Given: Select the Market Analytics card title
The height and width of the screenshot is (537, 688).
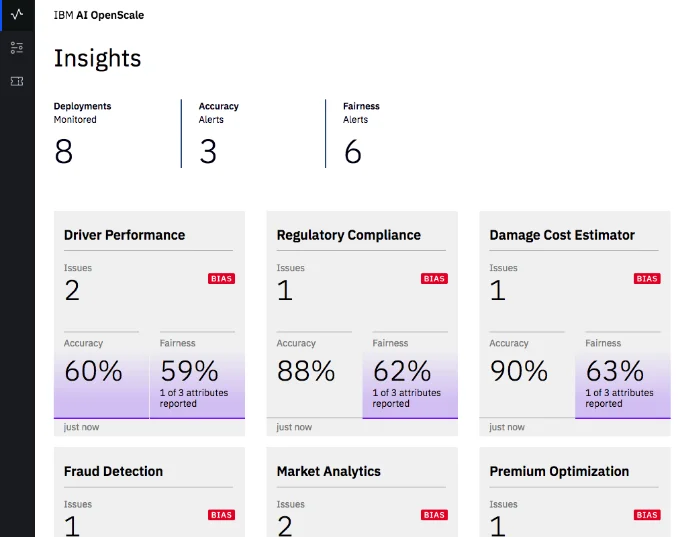Looking at the screenshot, I should tap(329, 471).
